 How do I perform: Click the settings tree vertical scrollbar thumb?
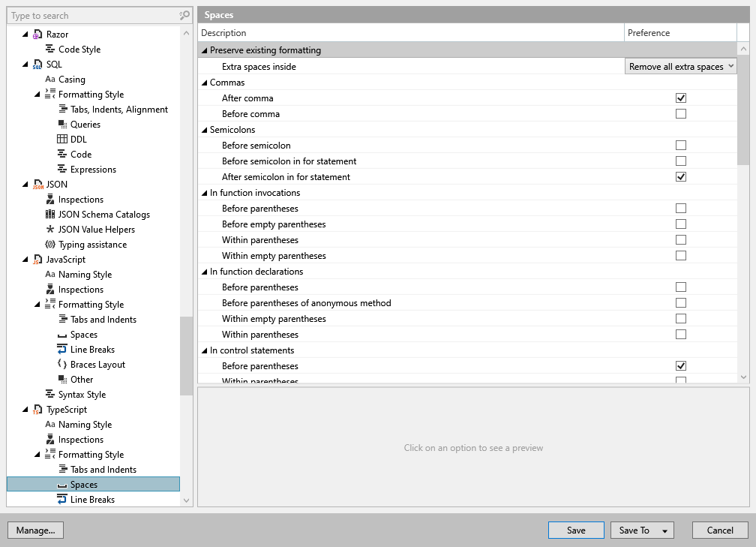(186, 356)
